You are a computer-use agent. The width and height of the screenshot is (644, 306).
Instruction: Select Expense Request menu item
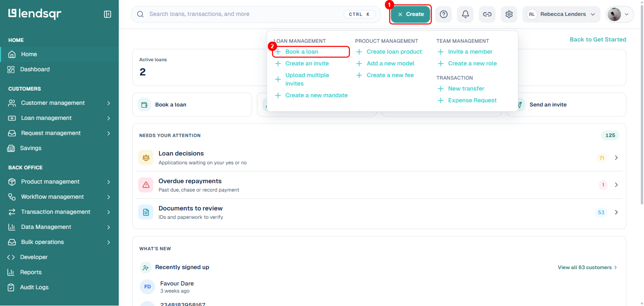(467, 101)
